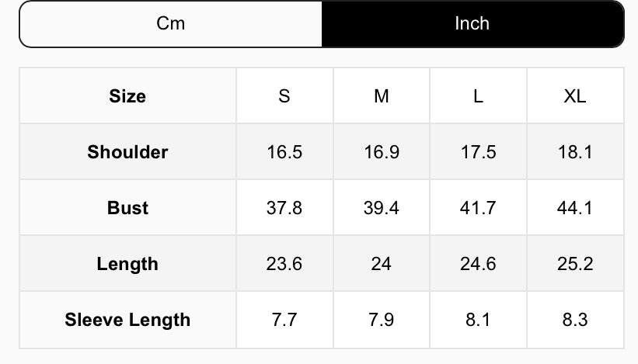This screenshot has height=364, width=638.
Task: Click the Bust row label
Action: tap(127, 208)
